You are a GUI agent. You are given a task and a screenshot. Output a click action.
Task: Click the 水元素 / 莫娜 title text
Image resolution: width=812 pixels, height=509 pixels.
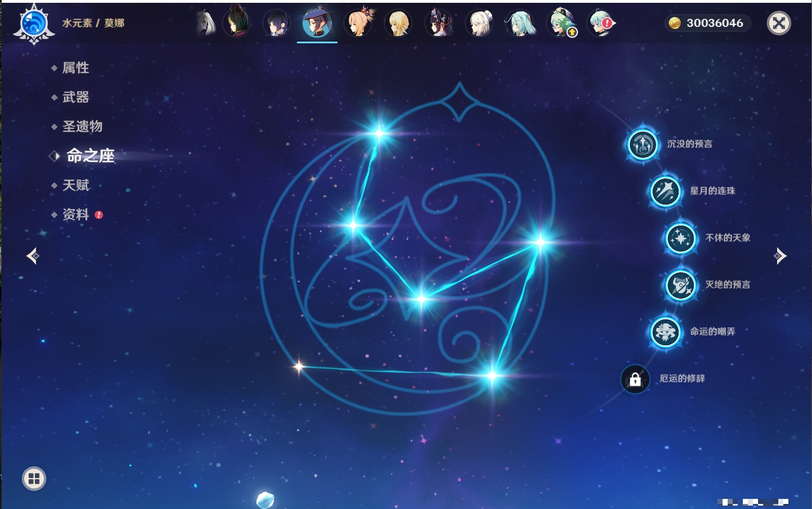93,23
